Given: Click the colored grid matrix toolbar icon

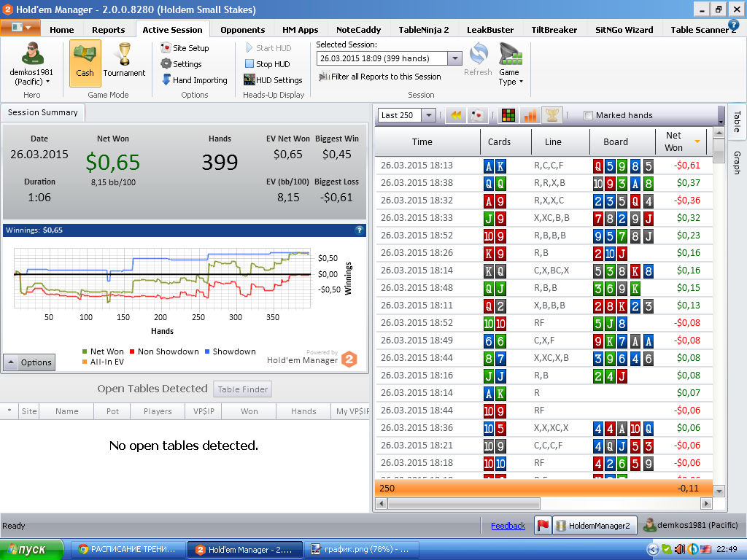Looking at the screenshot, I should coord(508,115).
